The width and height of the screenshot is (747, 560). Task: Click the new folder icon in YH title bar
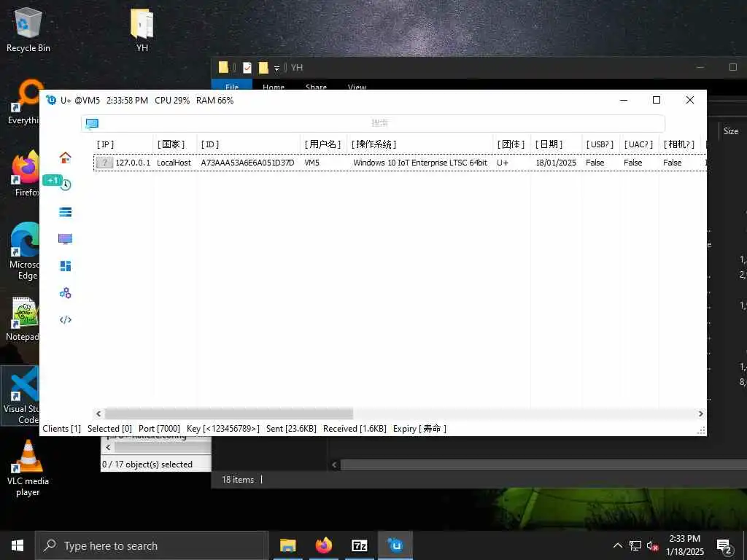(x=263, y=68)
